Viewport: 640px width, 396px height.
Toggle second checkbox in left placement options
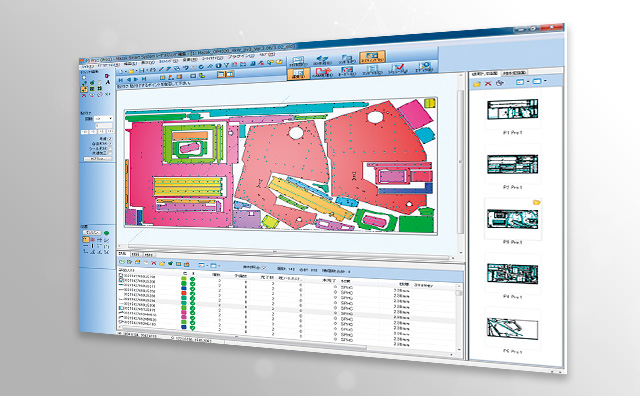pos(110,144)
